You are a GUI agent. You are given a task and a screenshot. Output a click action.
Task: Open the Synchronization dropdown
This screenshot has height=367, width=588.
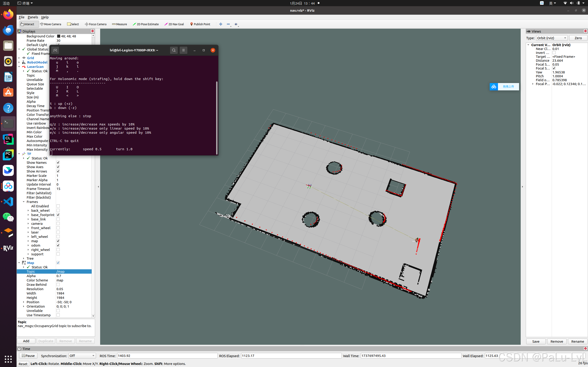click(x=82, y=356)
